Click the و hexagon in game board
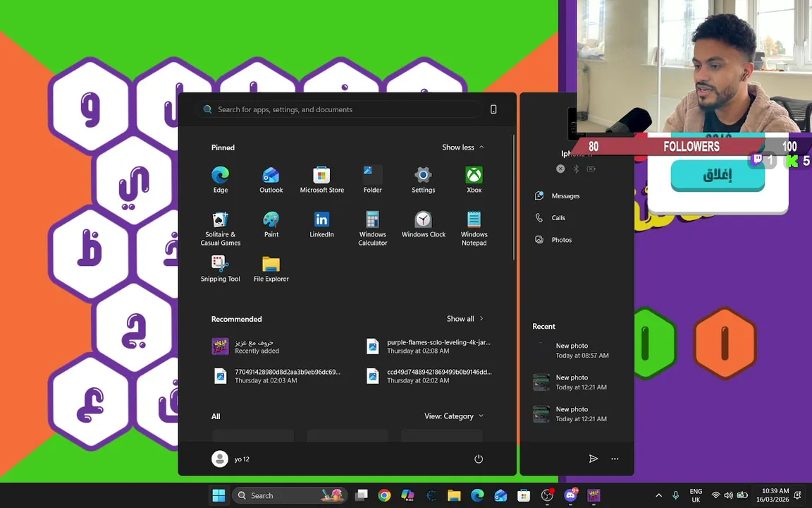 pos(91,105)
